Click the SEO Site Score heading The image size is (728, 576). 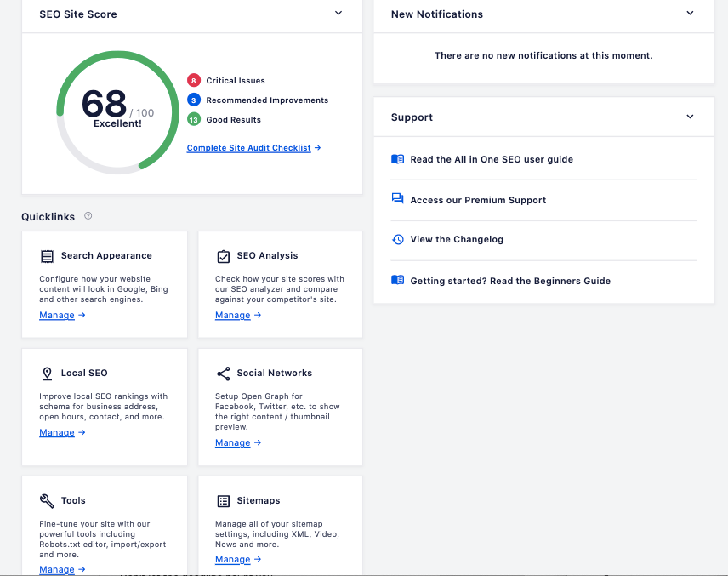coord(78,14)
